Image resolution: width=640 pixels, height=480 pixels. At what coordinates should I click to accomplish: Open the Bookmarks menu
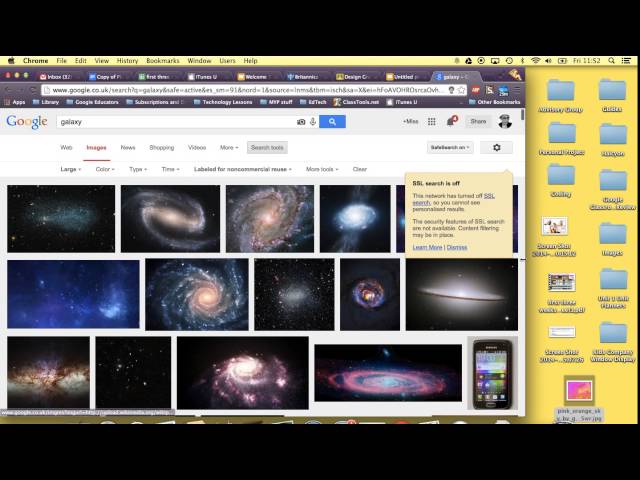[x=162, y=60]
